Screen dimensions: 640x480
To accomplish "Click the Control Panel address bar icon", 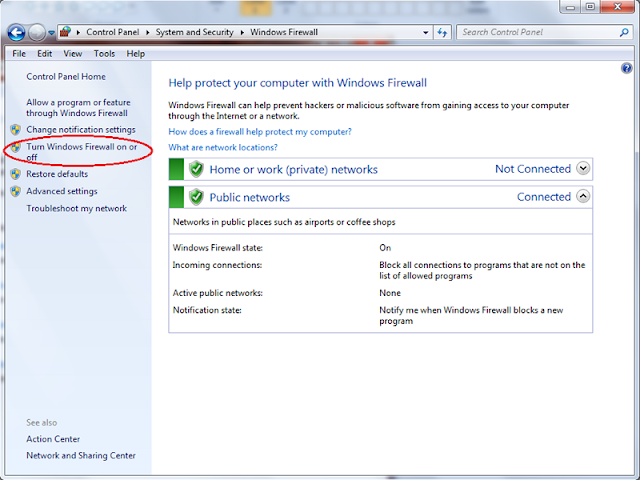I will (65, 32).
